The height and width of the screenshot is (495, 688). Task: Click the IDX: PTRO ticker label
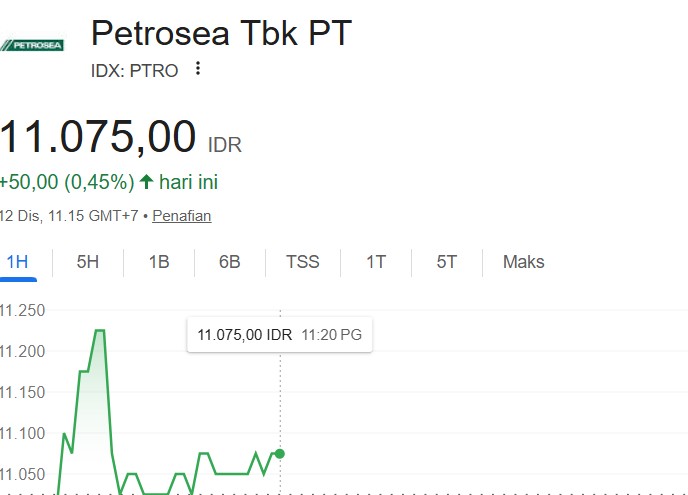pyautogui.click(x=134, y=69)
